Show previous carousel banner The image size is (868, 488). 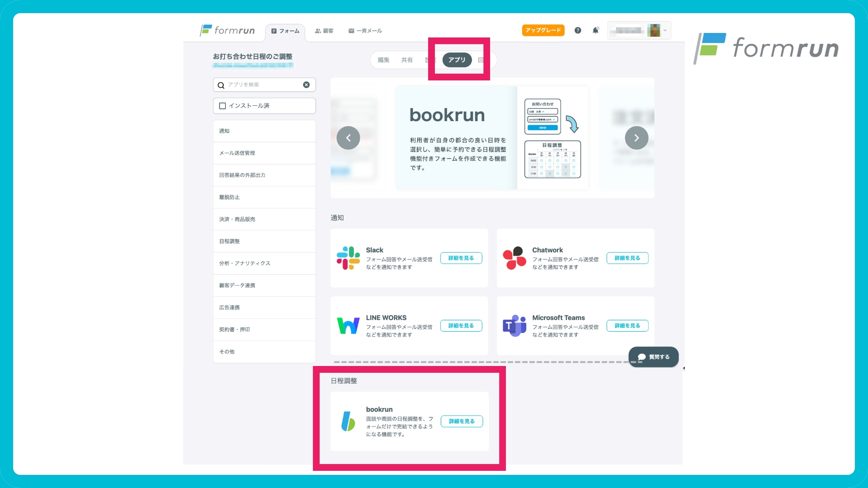348,138
